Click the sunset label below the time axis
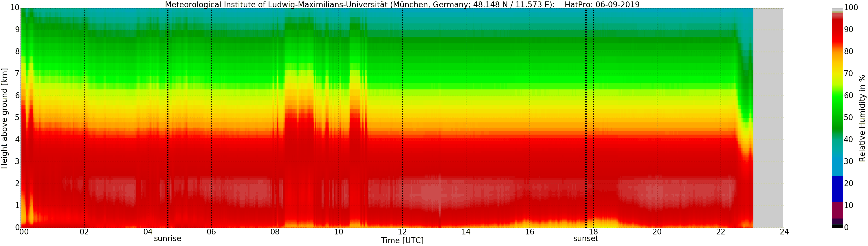Image resolution: width=868 pixels, height=246 pixels. click(x=586, y=238)
